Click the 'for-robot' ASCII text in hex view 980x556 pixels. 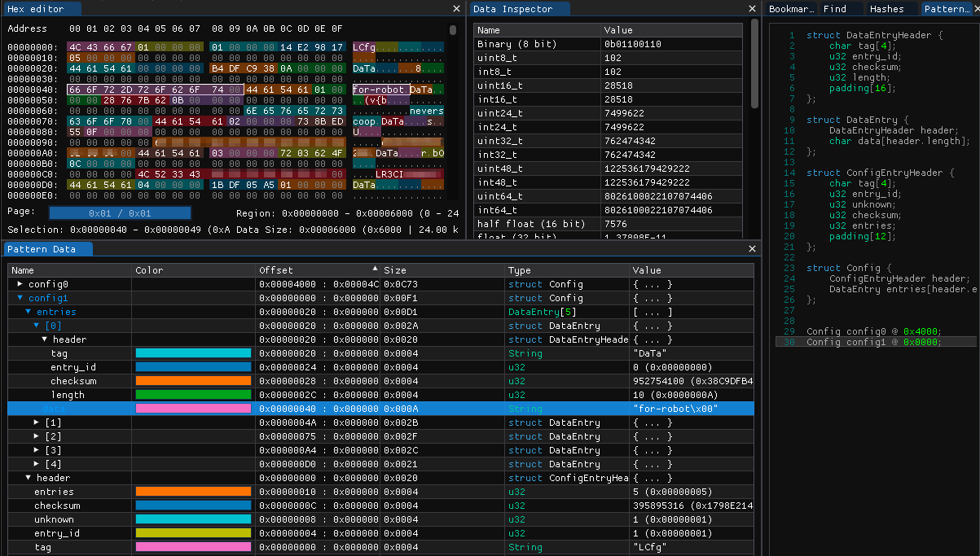point(378,90)
